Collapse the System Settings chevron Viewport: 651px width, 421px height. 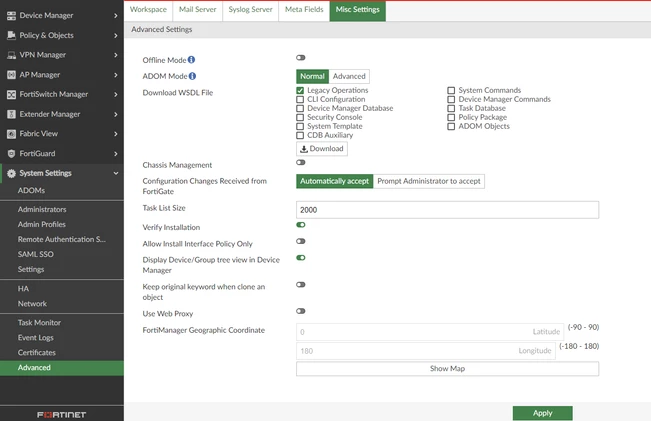tap(116, 173)
